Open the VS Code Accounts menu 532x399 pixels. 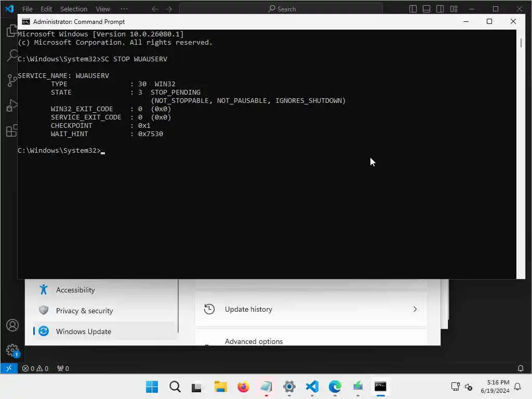click(x=12, y=325)
